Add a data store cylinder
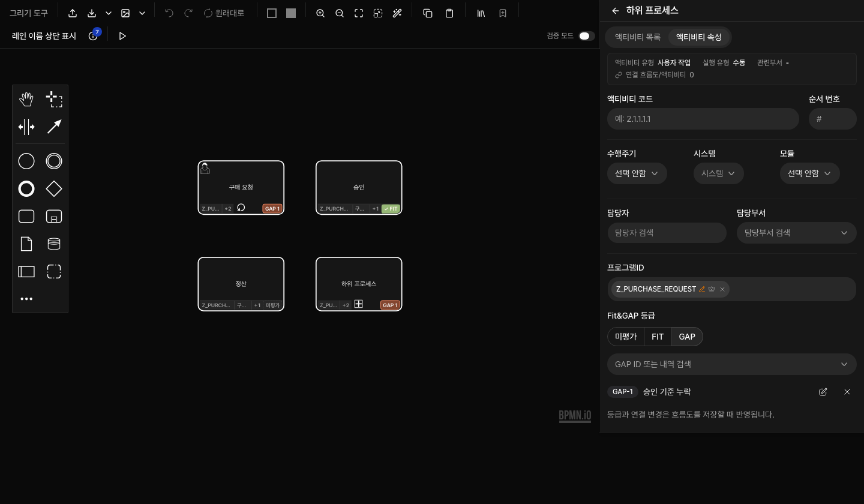The height and width of the screenshot is (504, 864). [x=54, y=244]
